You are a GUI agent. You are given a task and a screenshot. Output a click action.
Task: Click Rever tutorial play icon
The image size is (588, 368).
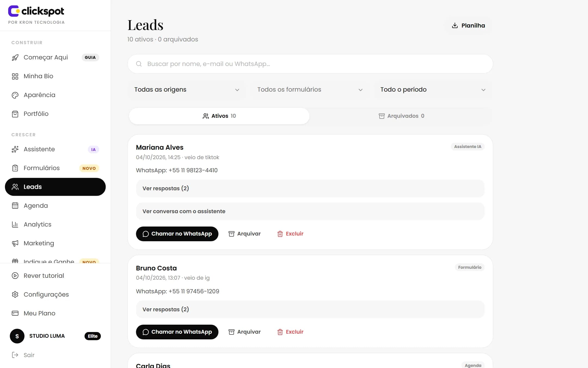coord(15,276)
